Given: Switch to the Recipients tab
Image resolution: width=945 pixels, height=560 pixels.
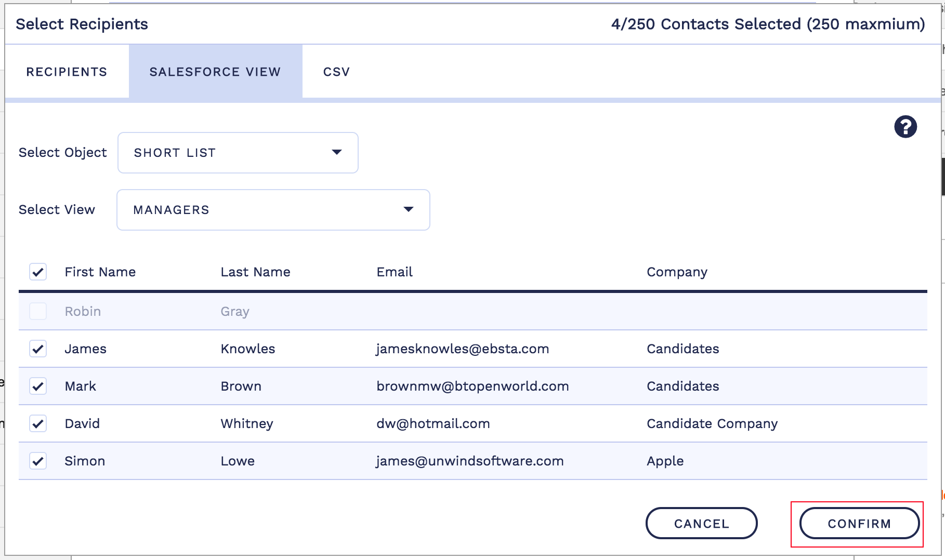Looking at the screenshot, I should tap(67, 72).
